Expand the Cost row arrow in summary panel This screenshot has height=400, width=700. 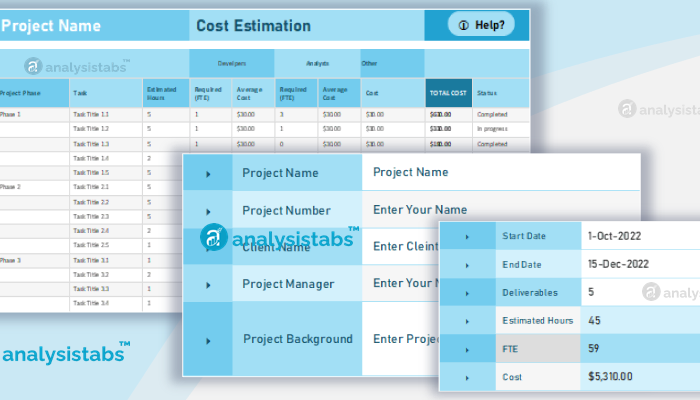[466, 377]
